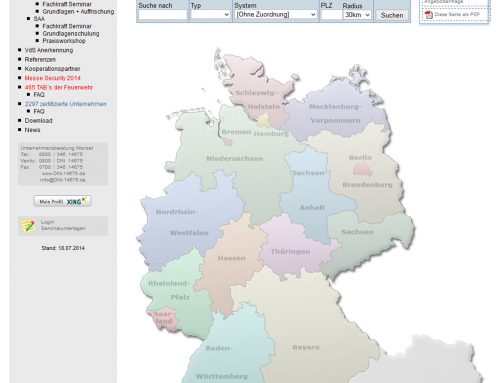Click the Stand: 18.07.2014 date text
The image size is (500, 383).
pyautogui.click(x=63, y=248)
